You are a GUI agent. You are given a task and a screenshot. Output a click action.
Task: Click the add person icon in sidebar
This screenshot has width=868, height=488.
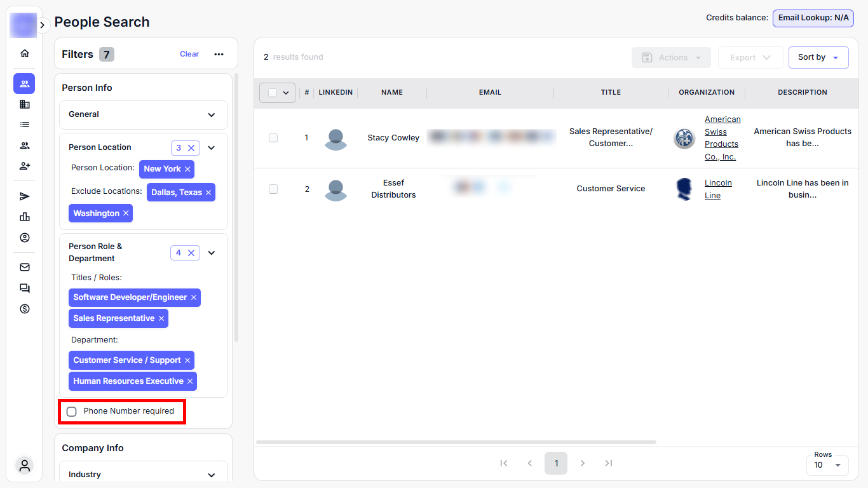click(25, 166)
